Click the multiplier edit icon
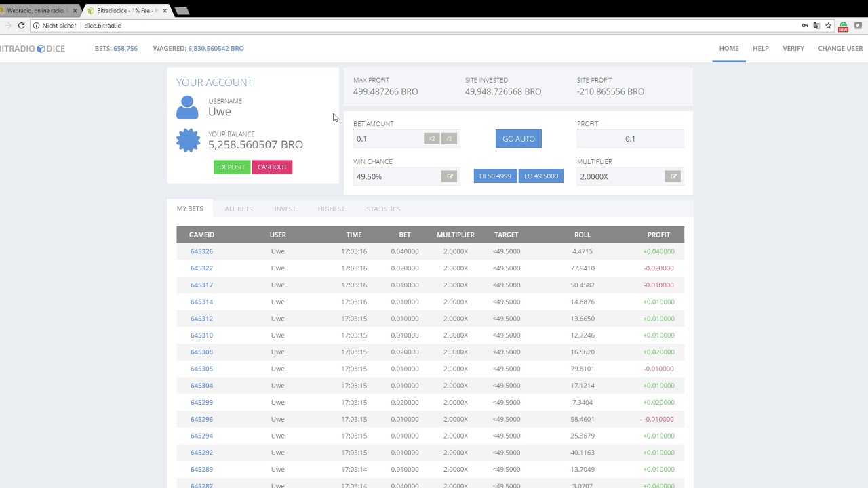Image resolution: width=868 pixels, height=488 pixels. 673,176
